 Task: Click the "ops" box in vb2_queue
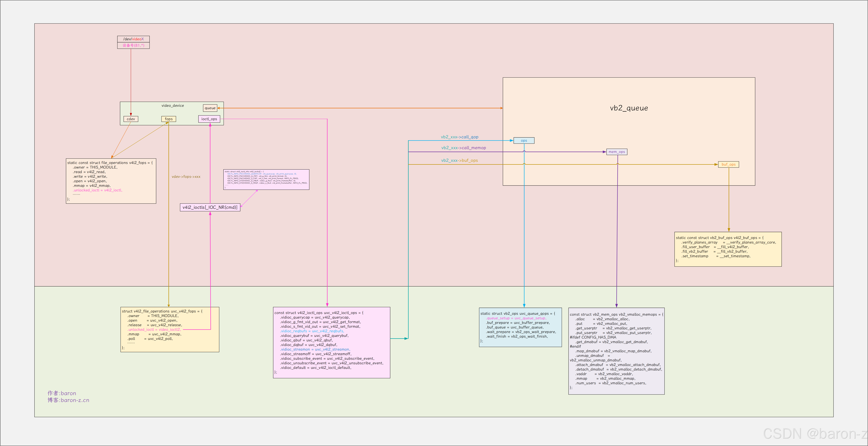point(524,140)
